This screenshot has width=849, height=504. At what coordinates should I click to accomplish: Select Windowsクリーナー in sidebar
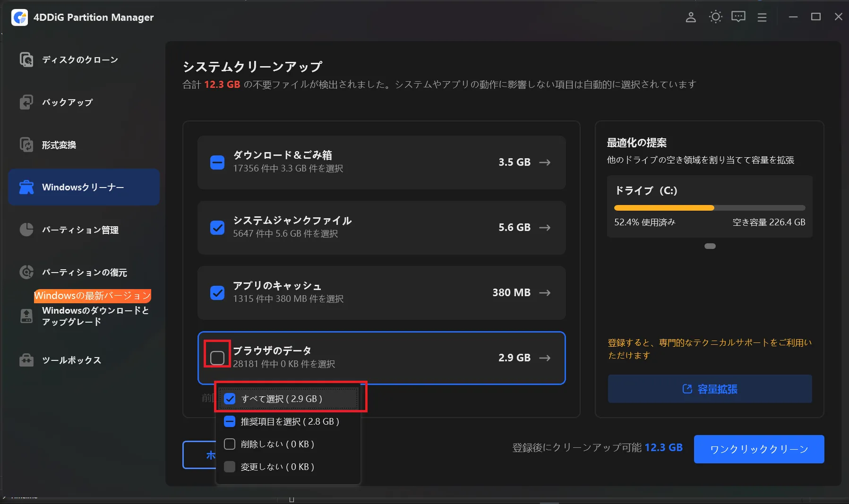coord(84,187)
